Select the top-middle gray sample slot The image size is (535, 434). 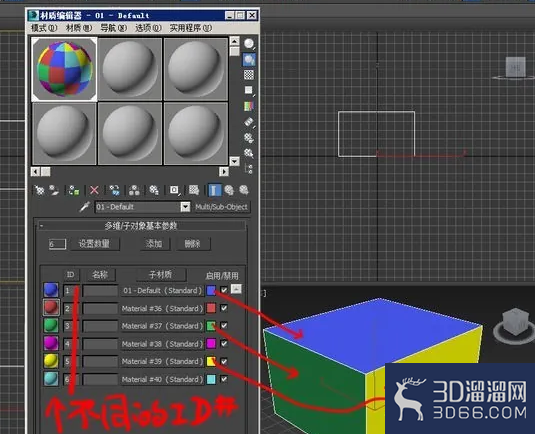pyautogui.click(x=130, y=69)
